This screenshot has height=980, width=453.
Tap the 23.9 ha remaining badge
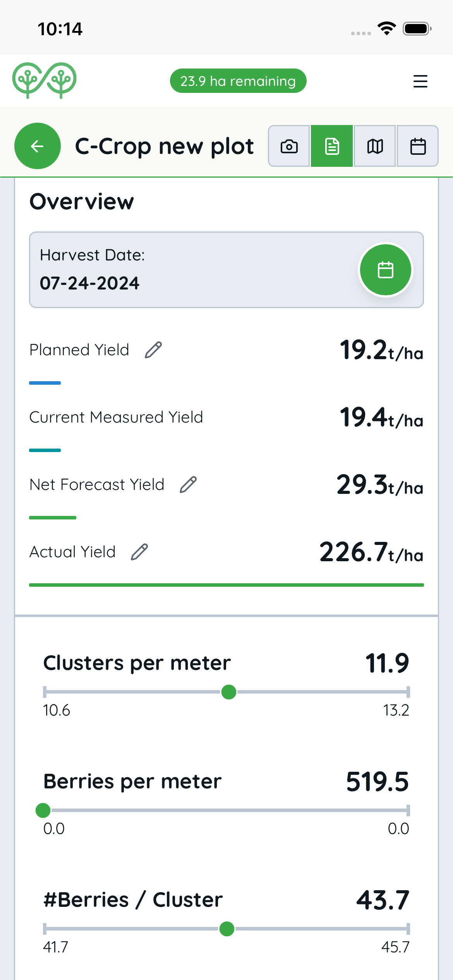coord(238,81)
